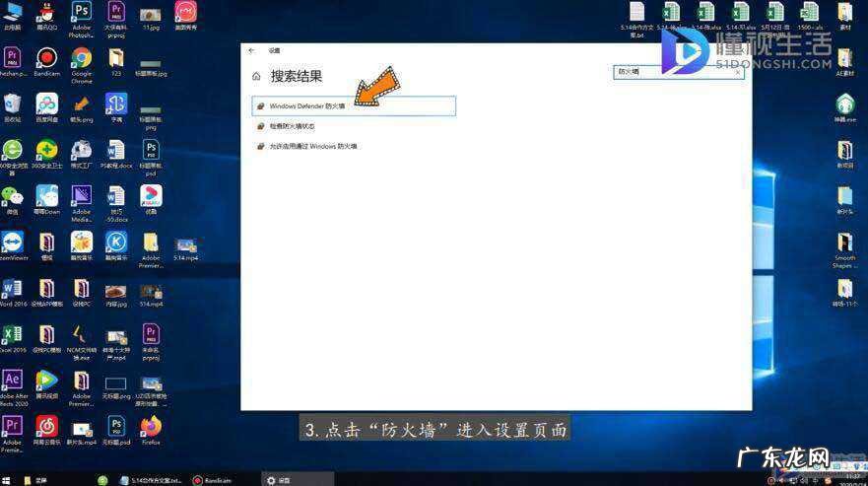Open 360 Safe Browser desktop icon
This screenshot has width=868, height=486.
click(x=12, y=158)
